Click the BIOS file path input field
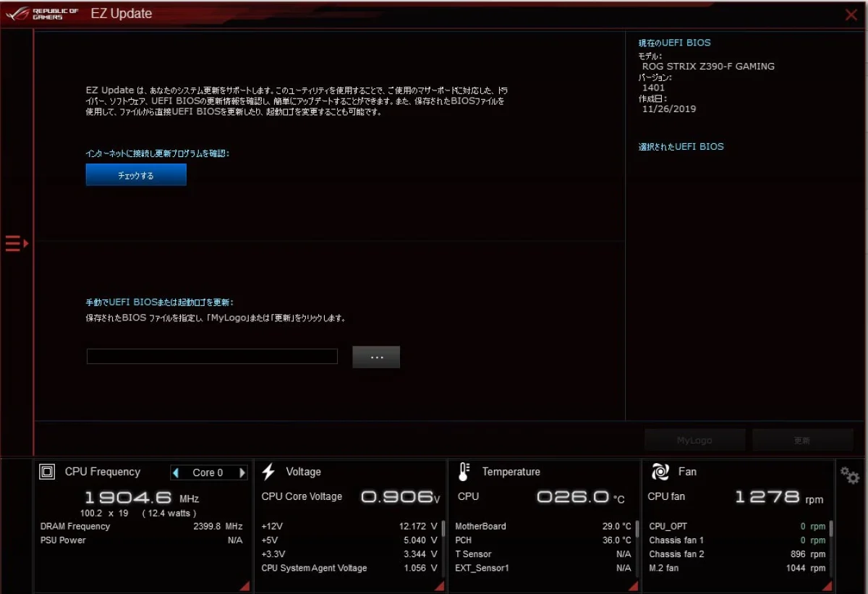868x594 pixels. pyautogui.click(x=212, y=356)
